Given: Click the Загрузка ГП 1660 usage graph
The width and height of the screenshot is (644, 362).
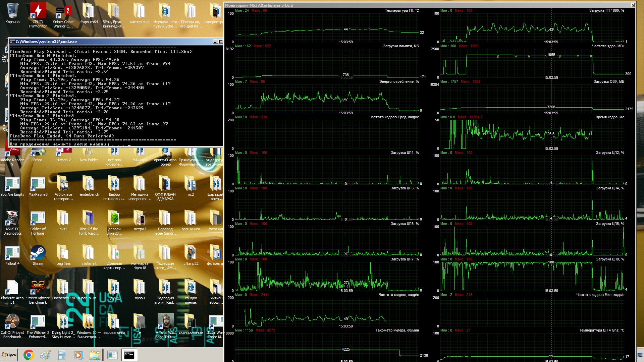Looking at the screenshot, I should click(532, 28).
